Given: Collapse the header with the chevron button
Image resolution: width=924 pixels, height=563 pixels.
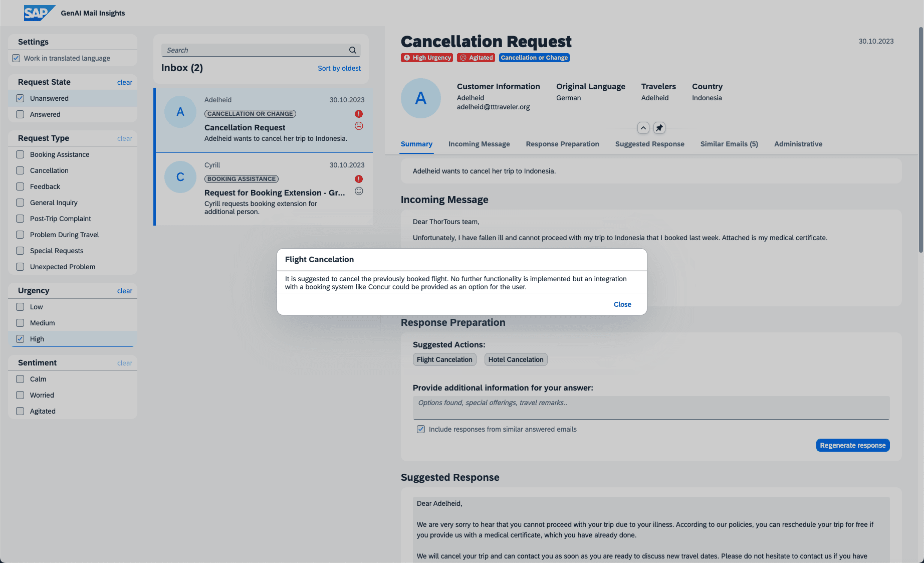Looking at the screenshot, I should click(x=643, y=128).
